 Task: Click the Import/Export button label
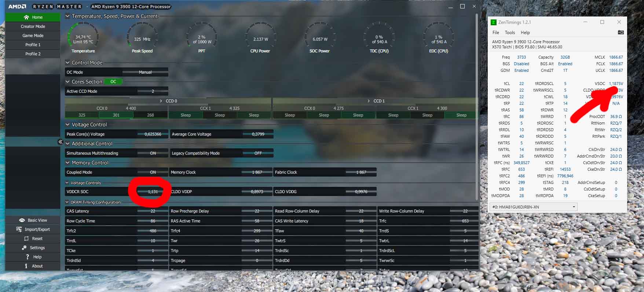[x=37, y=229]
